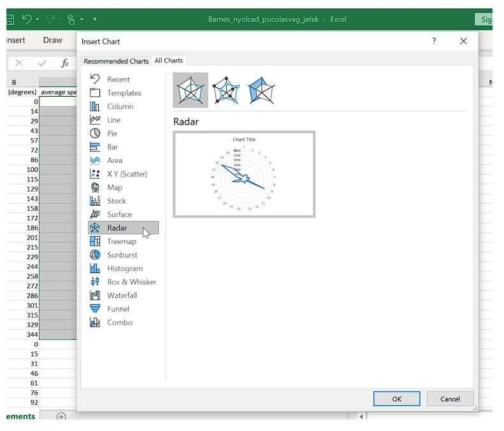Open the dialog Help question mark
This screenshot has width=504, height=431.
tap(434, 41)
